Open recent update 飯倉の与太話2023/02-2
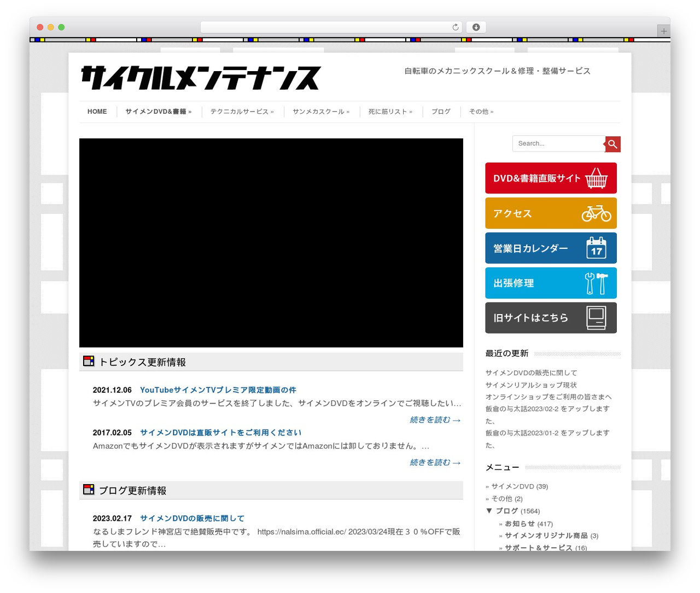Viewport: 700px width, 593px height. point(547,415)
